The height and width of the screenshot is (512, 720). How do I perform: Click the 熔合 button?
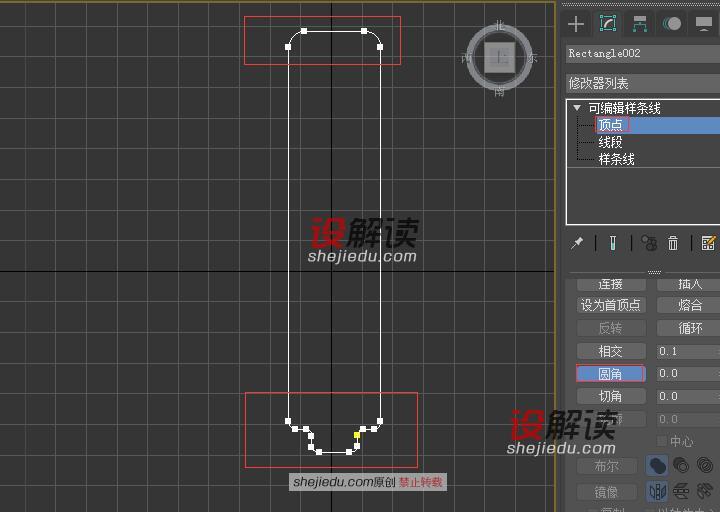(689, 305)
